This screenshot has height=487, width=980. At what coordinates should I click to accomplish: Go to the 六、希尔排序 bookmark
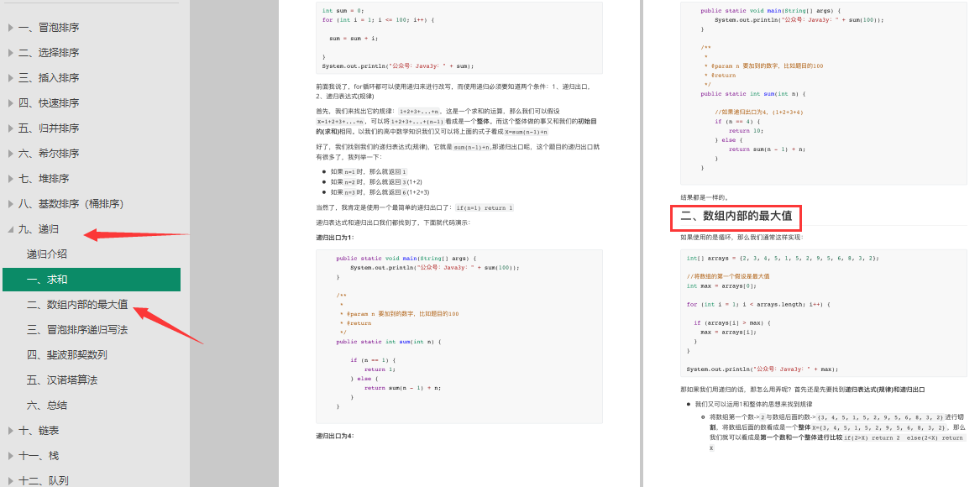(49, 153)
